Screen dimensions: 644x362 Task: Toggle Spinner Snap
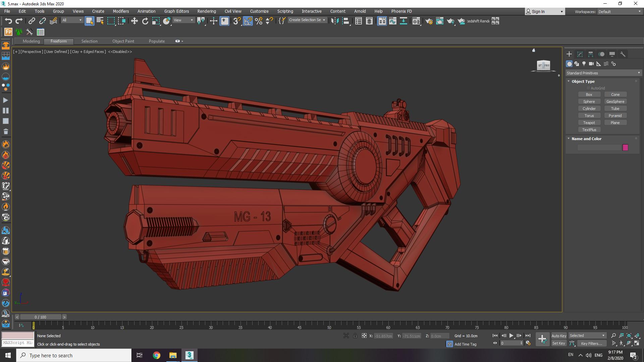pos(269,21)
